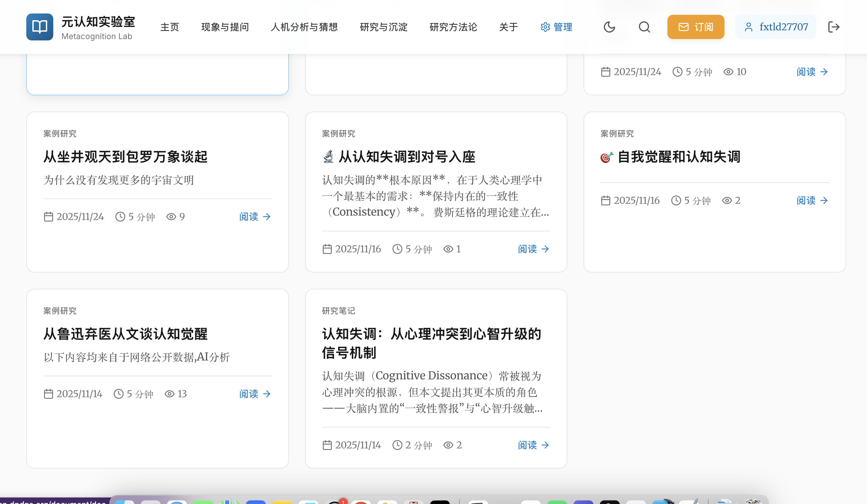Click the Metacognition Lab book logo
Screen dimensions: 867x504
click(x=39, y=27)
